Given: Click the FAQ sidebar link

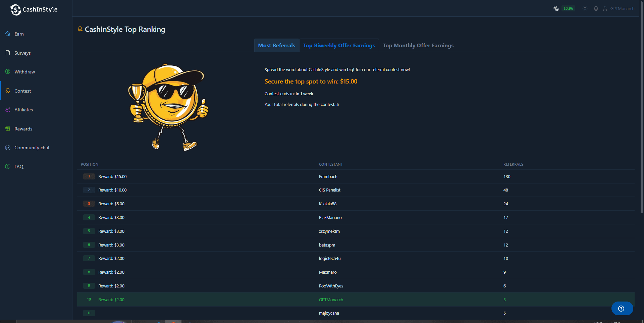Looking at the screenshot, I should click(x=19, y=167).
